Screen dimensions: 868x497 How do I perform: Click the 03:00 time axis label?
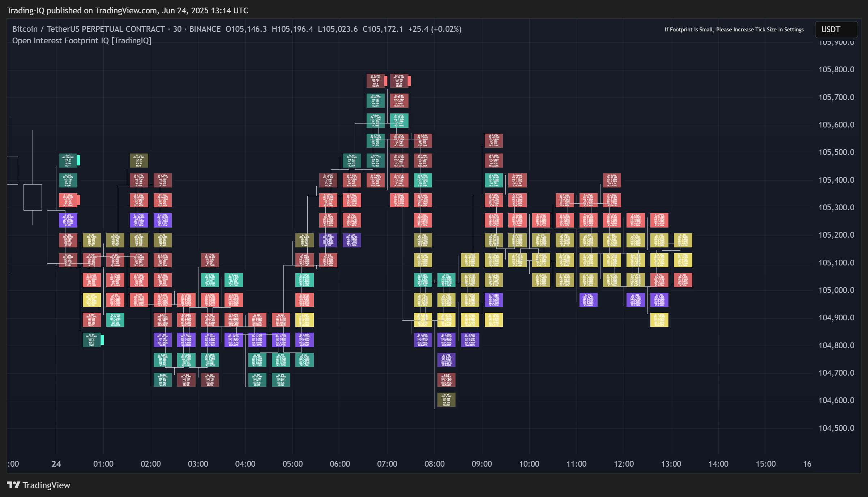point(198,464)
